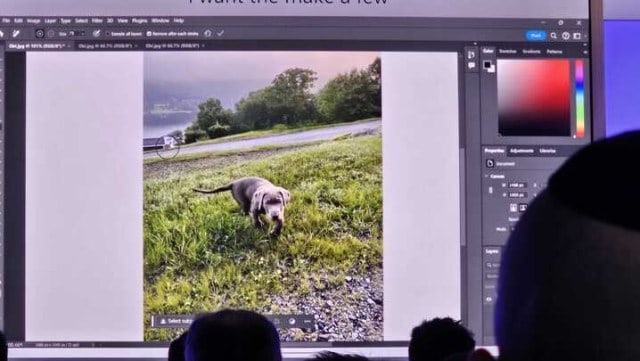Click the canvas height H field
The image size is (640, 361).
pyautogui.click(x=518, y=195)
